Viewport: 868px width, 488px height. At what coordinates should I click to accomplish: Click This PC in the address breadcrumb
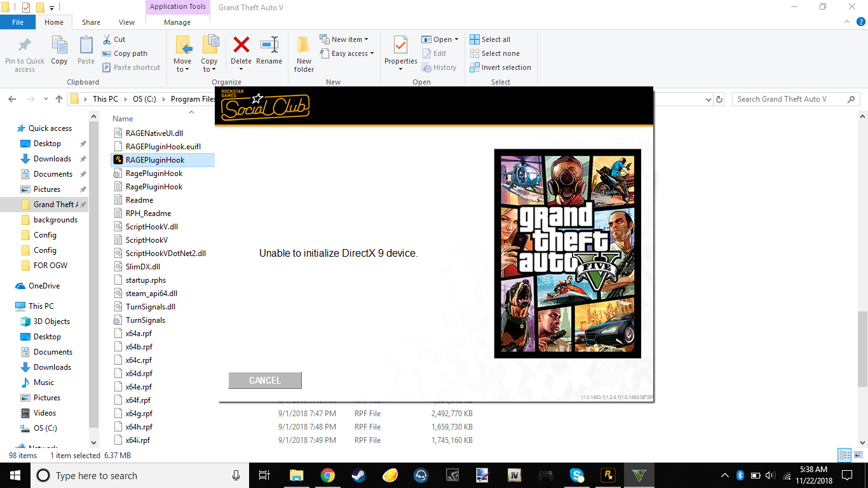click(x=105, y=99)
